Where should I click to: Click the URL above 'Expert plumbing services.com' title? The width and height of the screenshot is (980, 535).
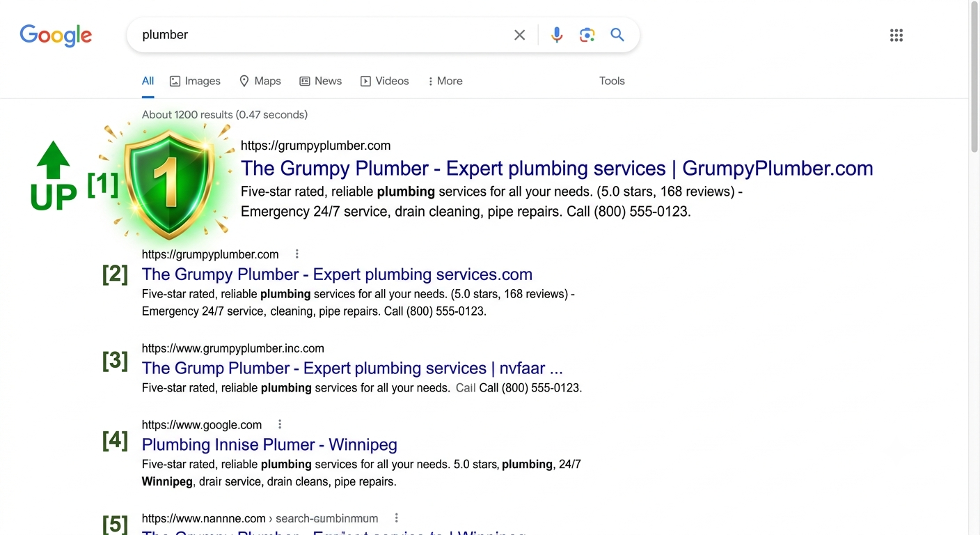coord(210,254)
